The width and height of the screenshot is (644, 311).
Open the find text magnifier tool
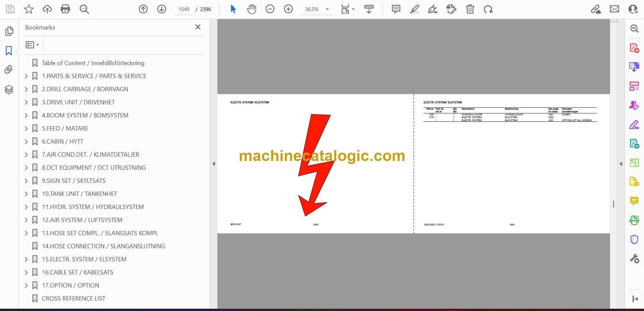point(84,9)
